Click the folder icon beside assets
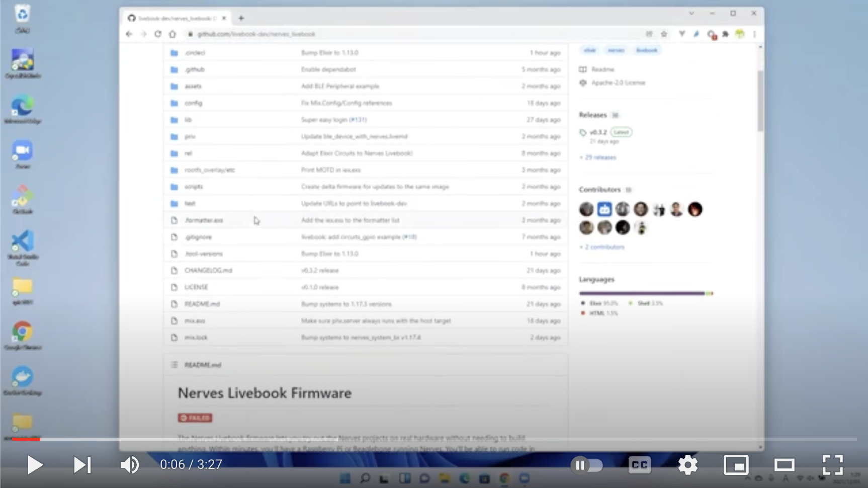Screen dimensions: 868x488 tap(174, 87)
